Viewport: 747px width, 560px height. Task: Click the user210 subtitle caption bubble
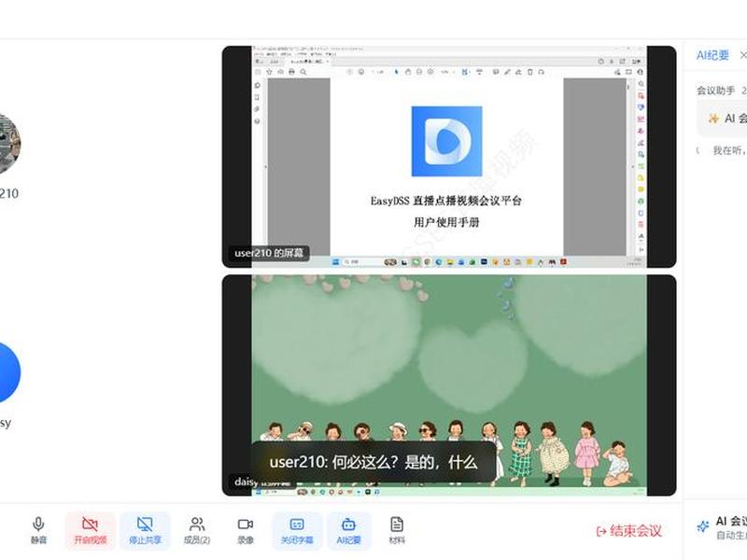tap(373, 462)
